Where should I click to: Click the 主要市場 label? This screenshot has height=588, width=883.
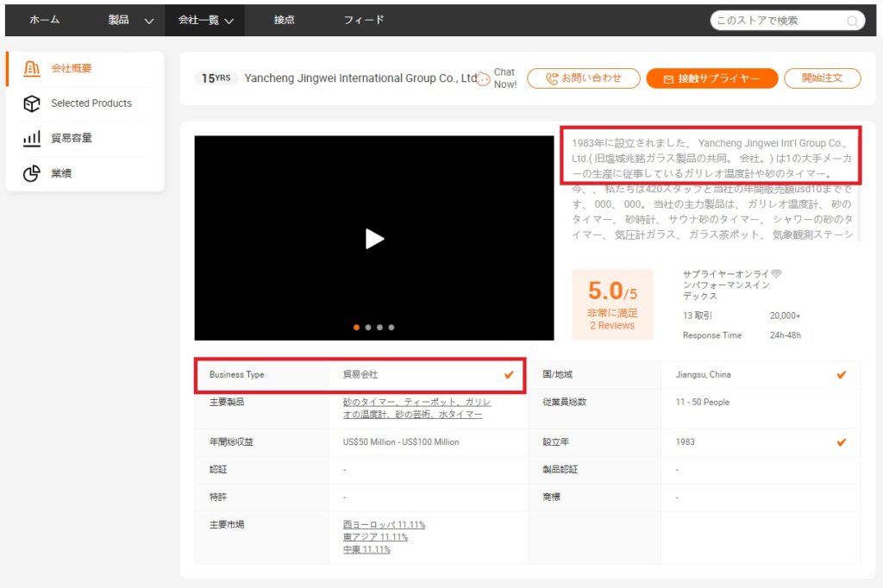tap(227, 524)
